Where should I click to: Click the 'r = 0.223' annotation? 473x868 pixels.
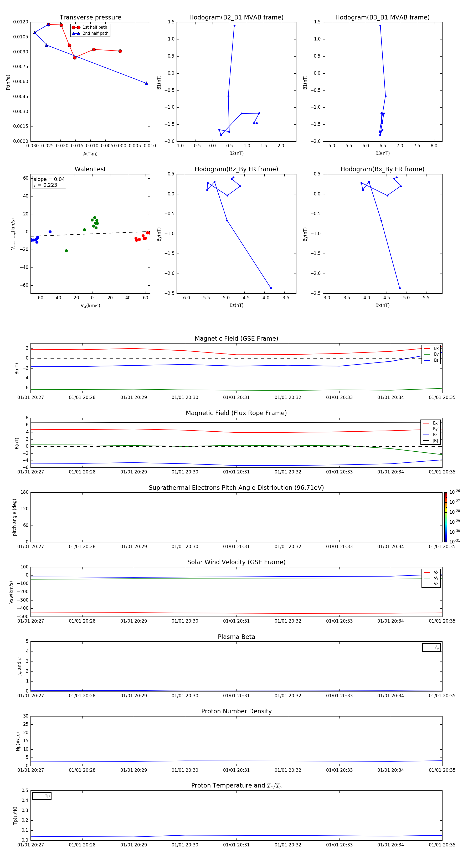(45, 185)
